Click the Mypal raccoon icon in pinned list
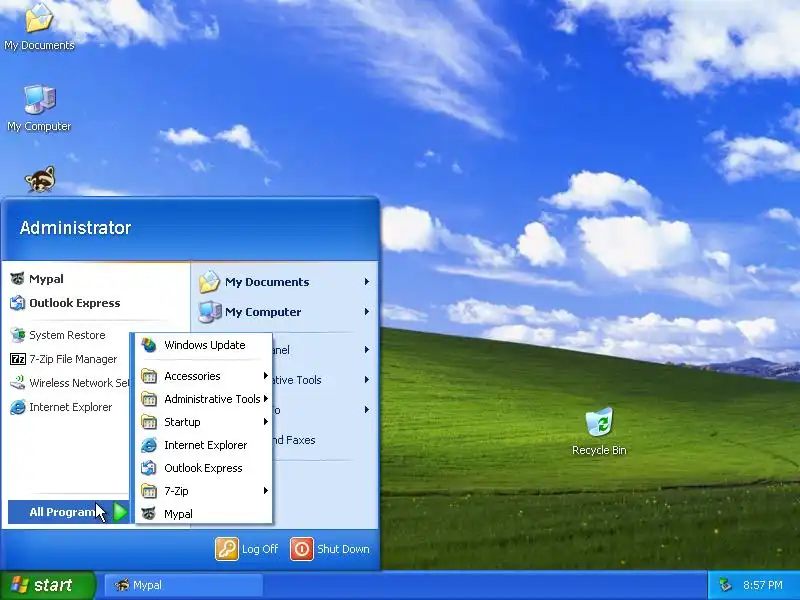The image size is (800, 600). click(17, 279)
